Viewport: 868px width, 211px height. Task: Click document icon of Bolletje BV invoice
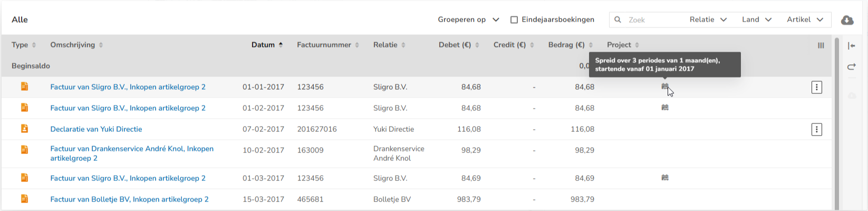tap(24, 199)
